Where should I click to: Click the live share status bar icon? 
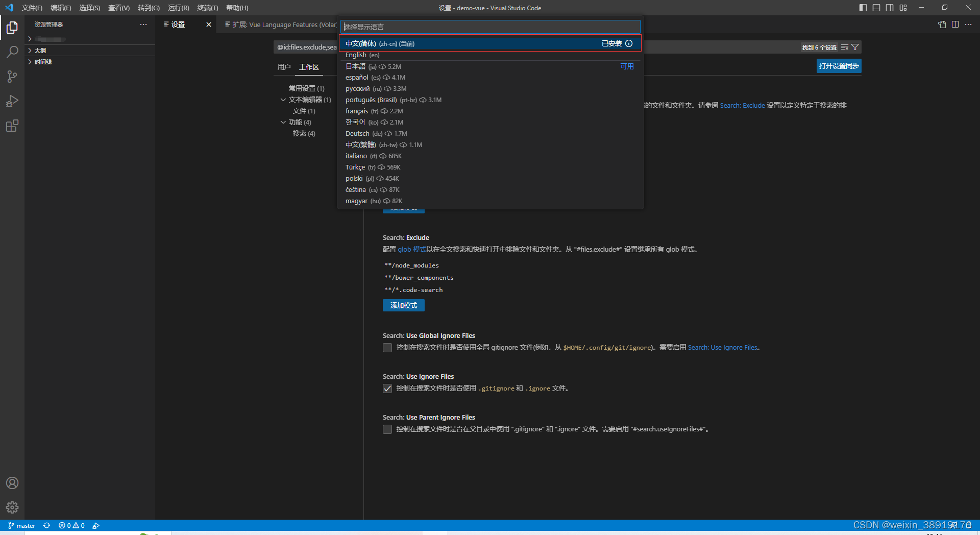click(x=96, y=525)
